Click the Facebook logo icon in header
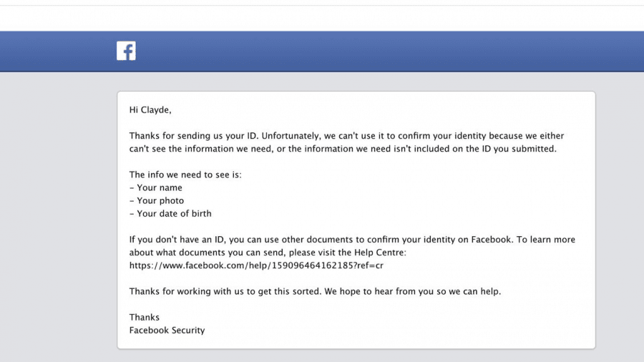Image resolution: width=644 pixels, height=362 pixels. (x=126, y=51)
